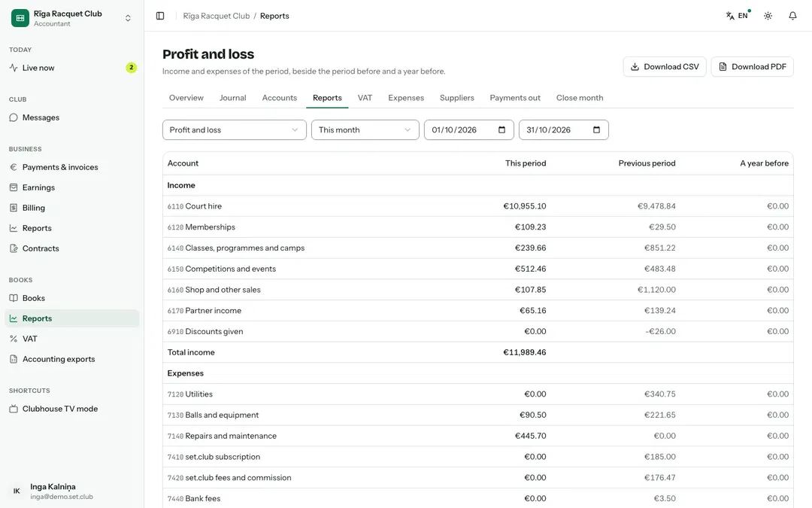Open Accounting exports in sidebar

tap(72, 359)
